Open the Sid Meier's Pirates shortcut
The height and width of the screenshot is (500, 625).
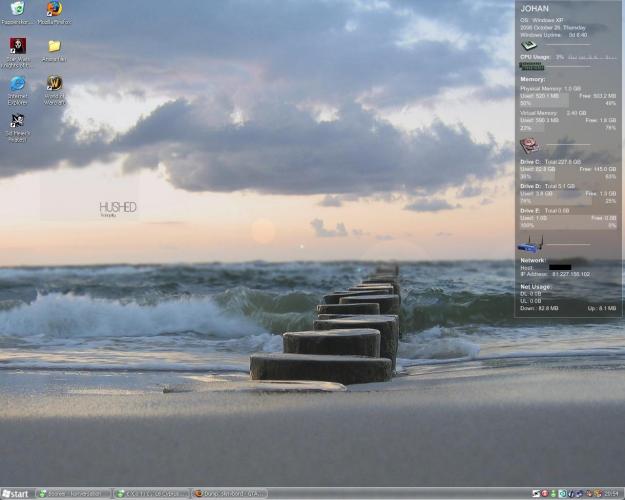17,122
